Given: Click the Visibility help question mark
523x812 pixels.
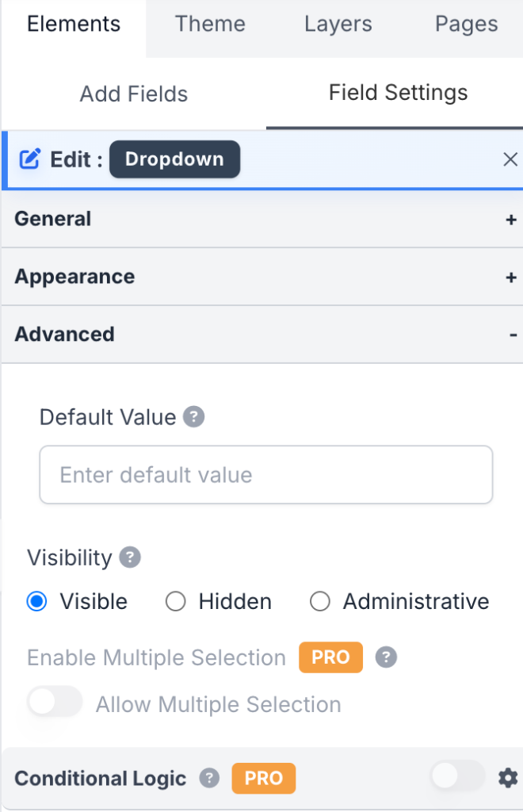Looking at the screenshot, I should point(130,558).
